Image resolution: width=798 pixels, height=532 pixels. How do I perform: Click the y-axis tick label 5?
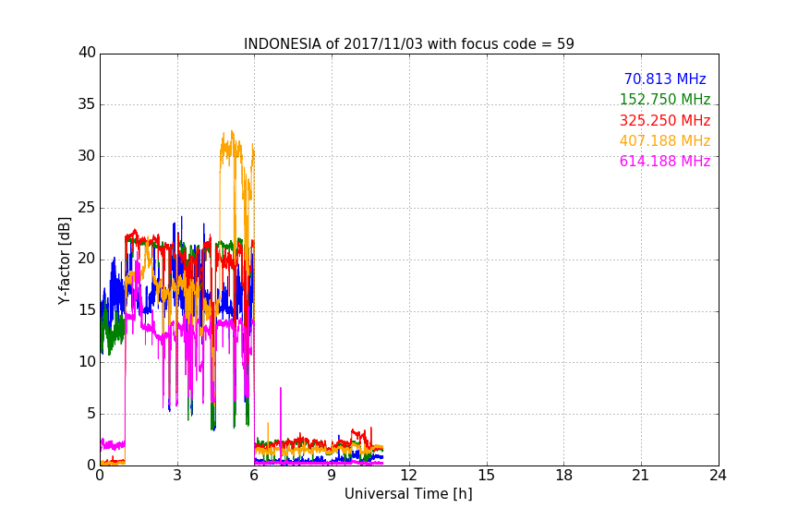(x=91, y=414)
